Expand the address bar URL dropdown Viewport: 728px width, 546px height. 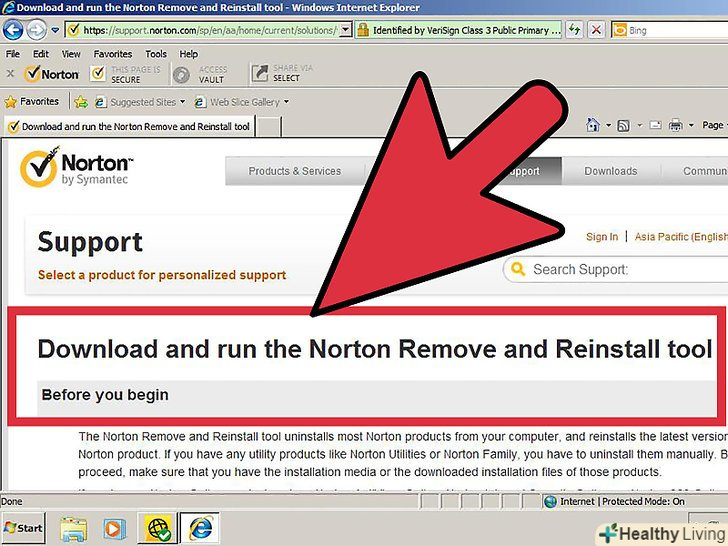pyautogui.click(x=345, y=30)
